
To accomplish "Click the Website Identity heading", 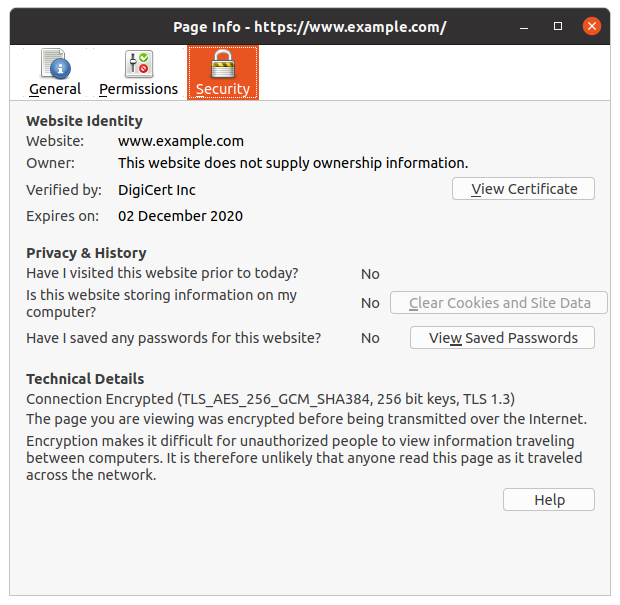I will tap(84, 121).
